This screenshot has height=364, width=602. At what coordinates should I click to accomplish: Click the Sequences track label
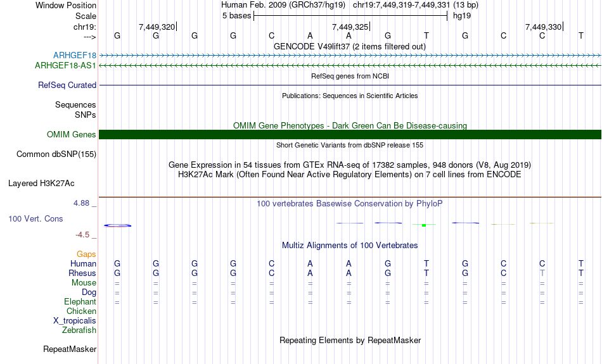(75, 104)
